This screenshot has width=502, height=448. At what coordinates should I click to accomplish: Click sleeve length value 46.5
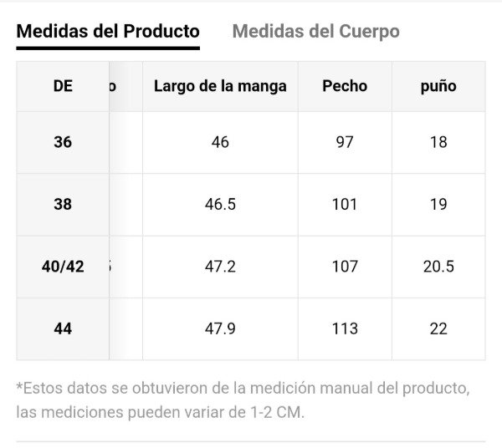click(220, 204)
